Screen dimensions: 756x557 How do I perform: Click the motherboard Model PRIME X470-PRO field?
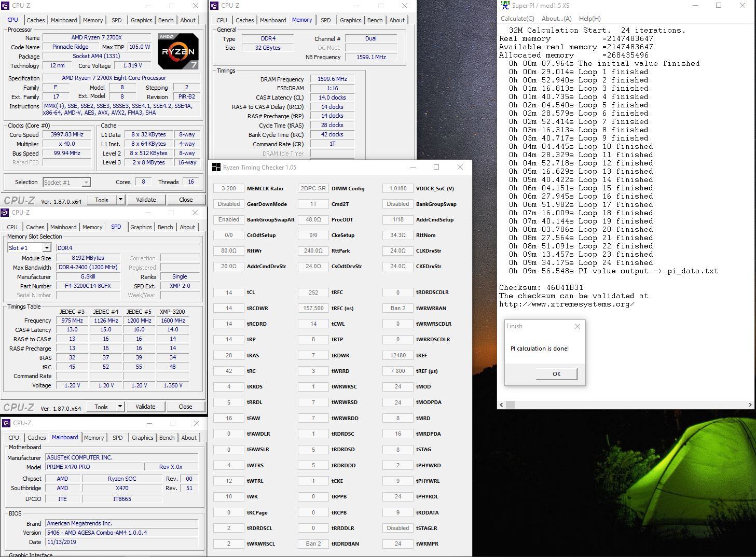(x=93, y=467)
